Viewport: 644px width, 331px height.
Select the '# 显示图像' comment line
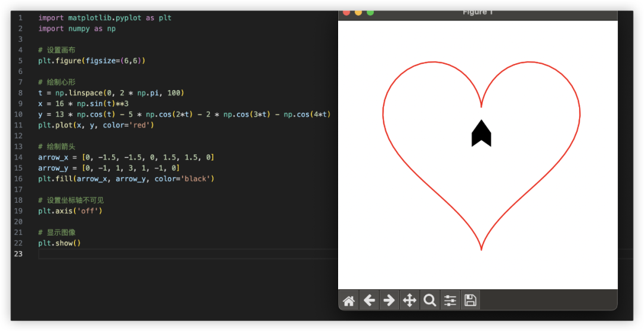point(57,233)
